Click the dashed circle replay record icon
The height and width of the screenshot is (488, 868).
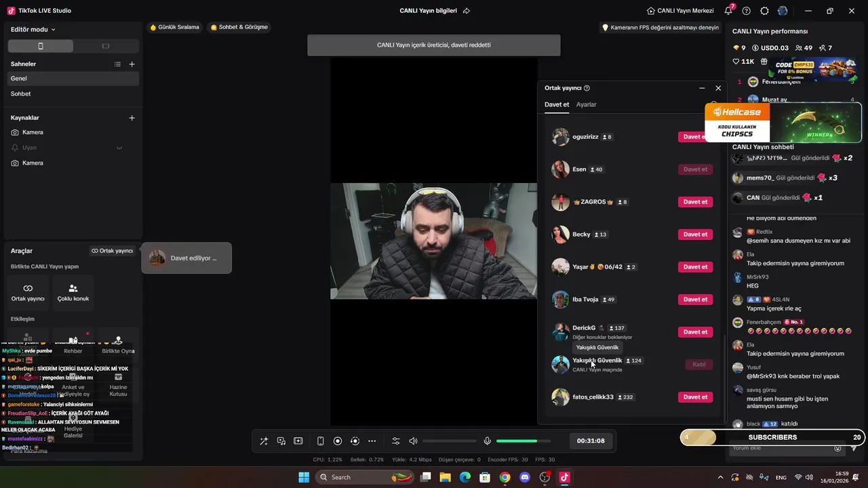(355, 441)
